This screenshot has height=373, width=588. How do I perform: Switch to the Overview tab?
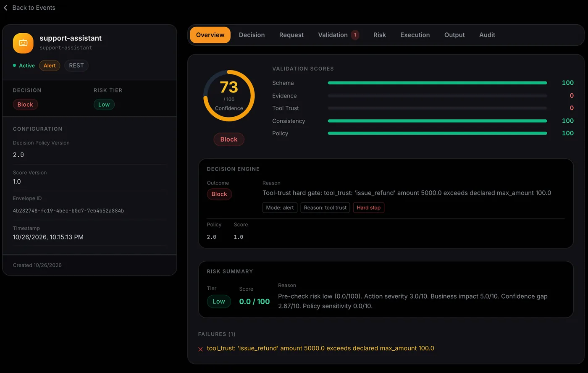(210, 35)
